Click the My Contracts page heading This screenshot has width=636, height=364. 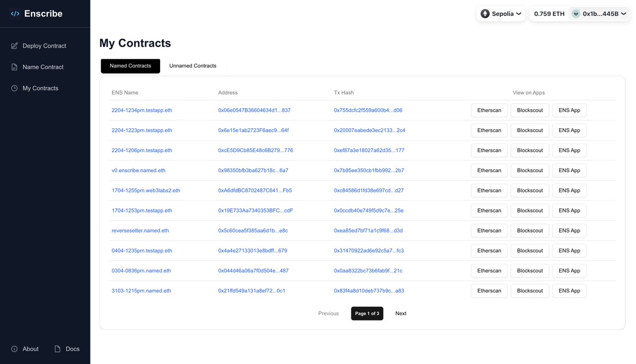135,43
